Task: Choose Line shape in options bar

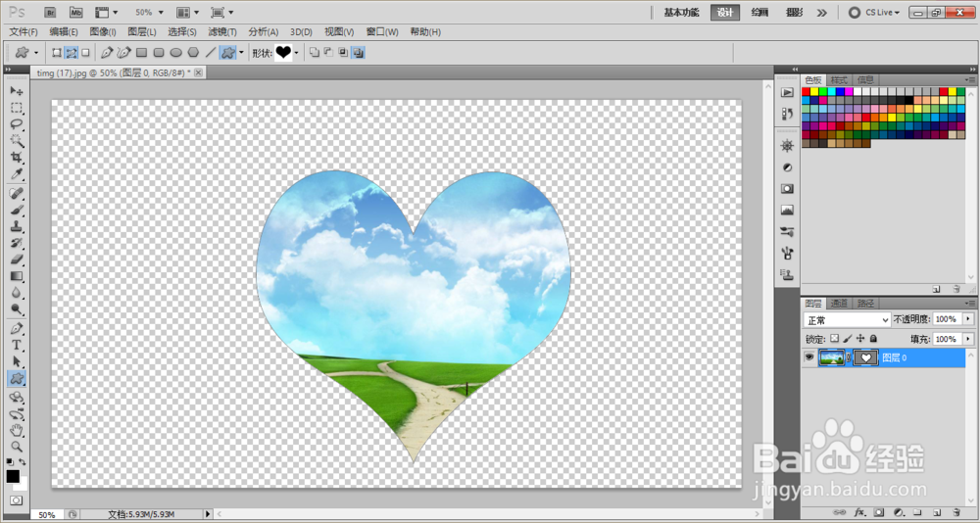Action: point(211,53)
